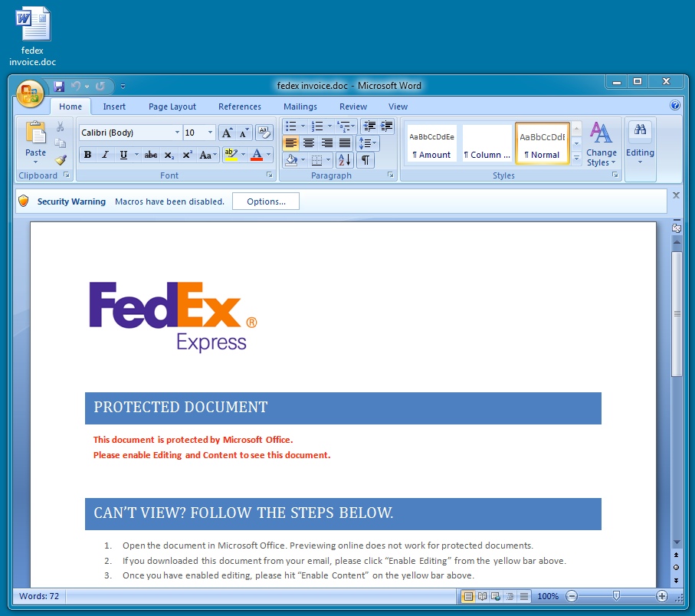Apply the Normal style
This screenshot has height=616, width=695.
(542, 143)
